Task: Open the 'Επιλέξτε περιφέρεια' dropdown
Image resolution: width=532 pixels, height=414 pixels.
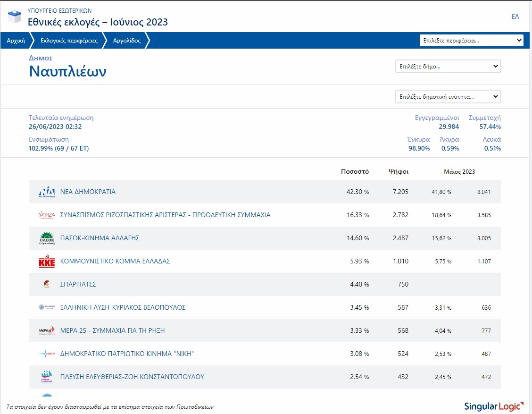Action: [x=471, y=41]
